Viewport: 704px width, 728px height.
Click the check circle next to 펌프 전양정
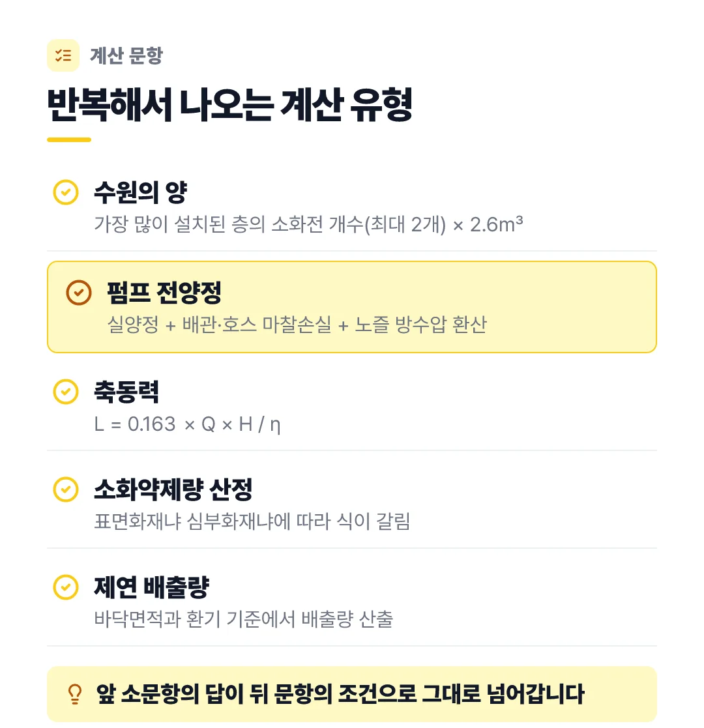click(x=79, y=293)
